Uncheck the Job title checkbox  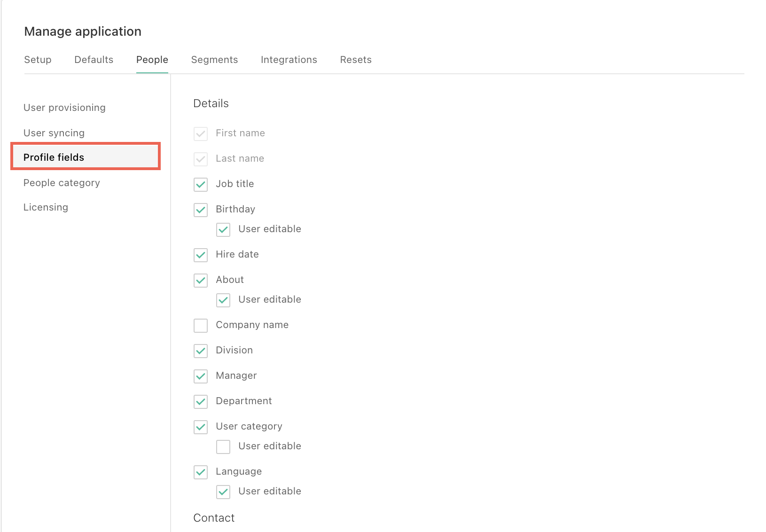pyautogui.click(x=201, y=184)
